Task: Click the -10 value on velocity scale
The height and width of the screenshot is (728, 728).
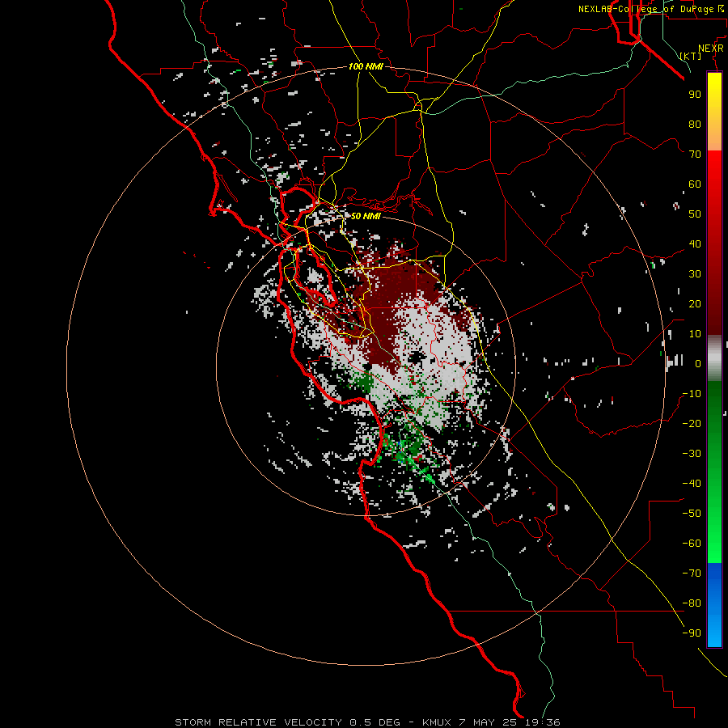Action: pyautogui.click(x=692, y=394)
